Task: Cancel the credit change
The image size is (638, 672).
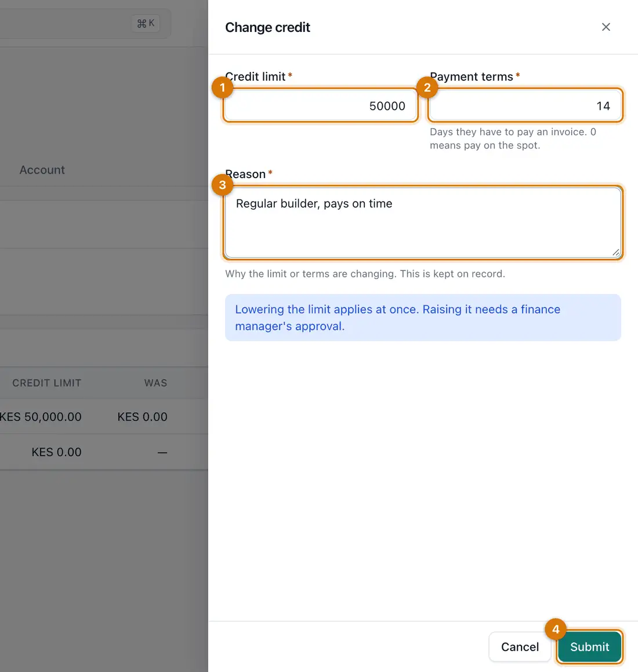Action: click(520, 646)
